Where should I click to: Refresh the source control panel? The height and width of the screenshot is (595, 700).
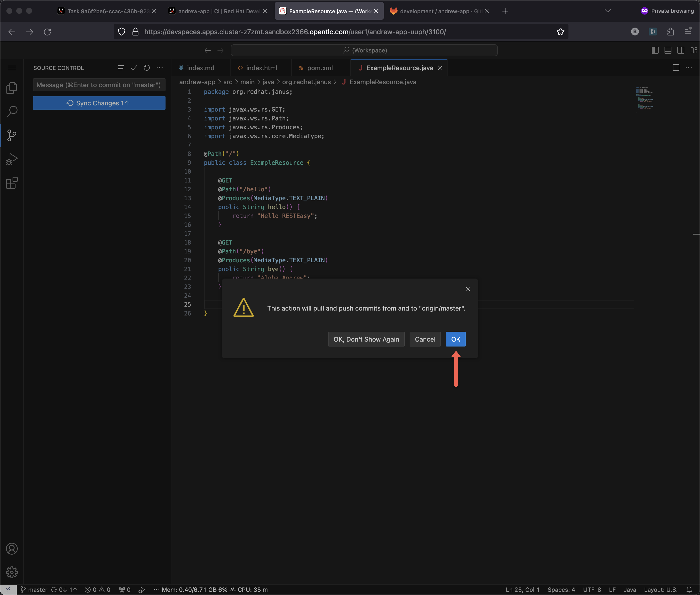(147, 68)
